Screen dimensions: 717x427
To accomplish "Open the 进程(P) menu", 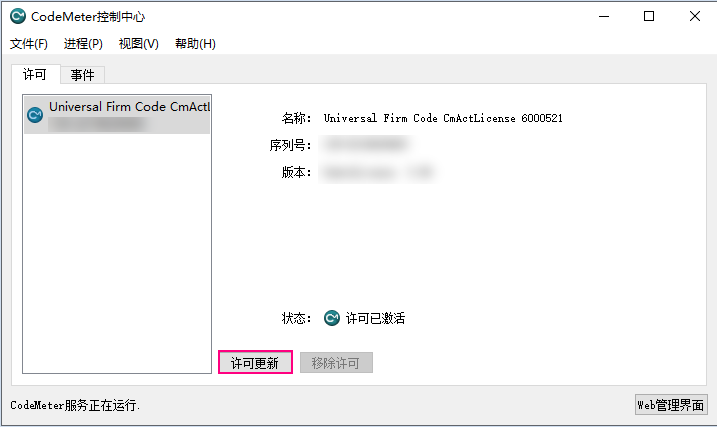I will tap(83, 44).
